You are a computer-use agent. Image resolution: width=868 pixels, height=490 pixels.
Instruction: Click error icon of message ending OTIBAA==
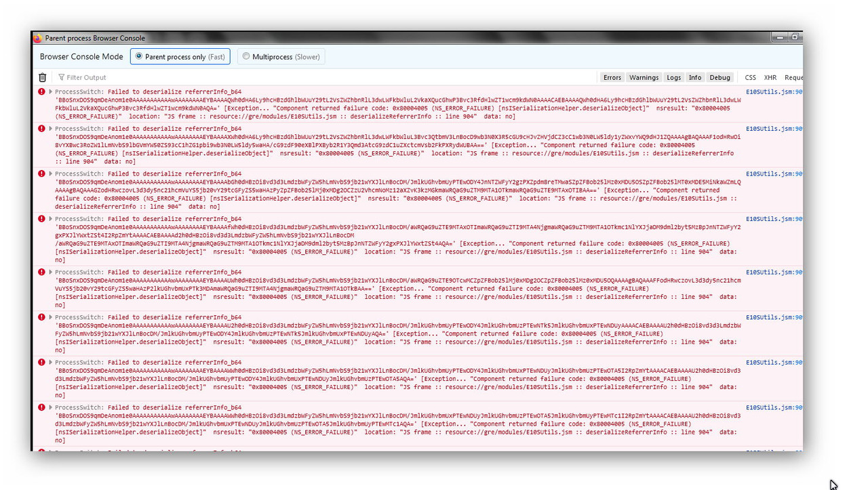(x=42, y=174)
